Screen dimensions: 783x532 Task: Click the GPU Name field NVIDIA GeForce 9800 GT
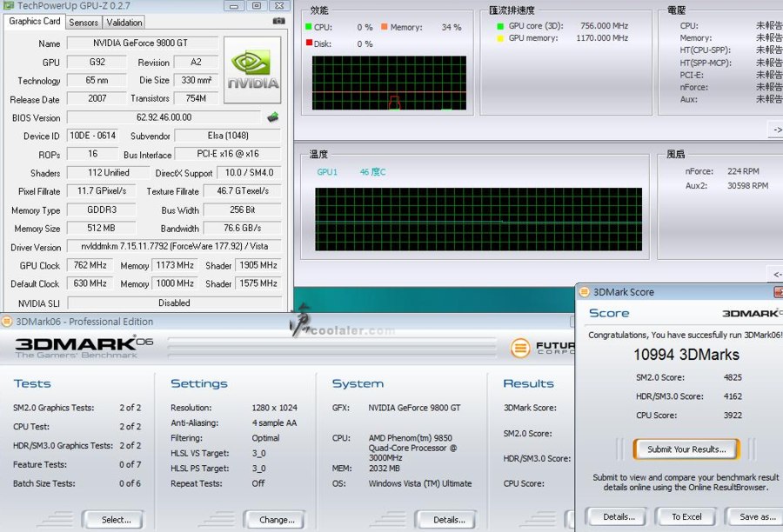pyautogui.click(x=142, y=43)
